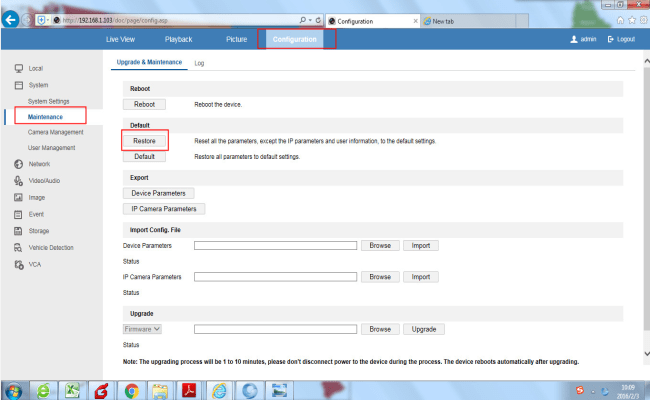The image size is (650, 400).
Task: Click the IP Camera Parameters export button
Action: click(163, 209)
